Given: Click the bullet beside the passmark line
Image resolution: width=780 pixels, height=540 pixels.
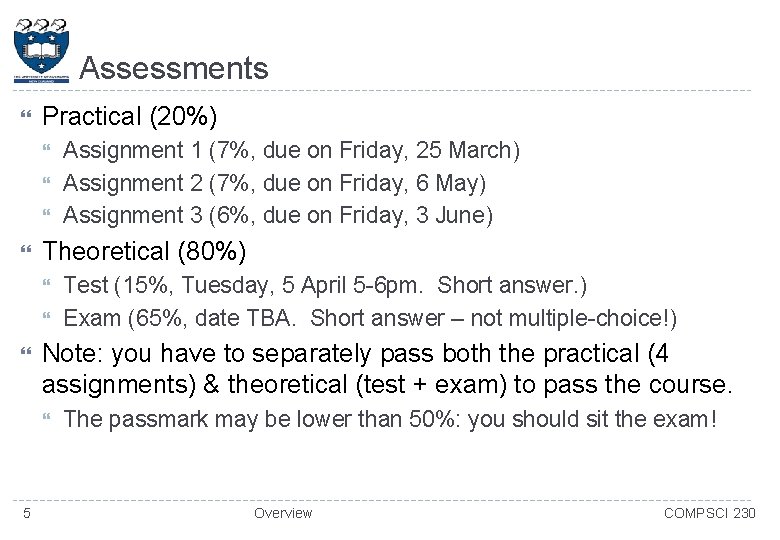Looking at the screenshot, I should pos(50,420).
